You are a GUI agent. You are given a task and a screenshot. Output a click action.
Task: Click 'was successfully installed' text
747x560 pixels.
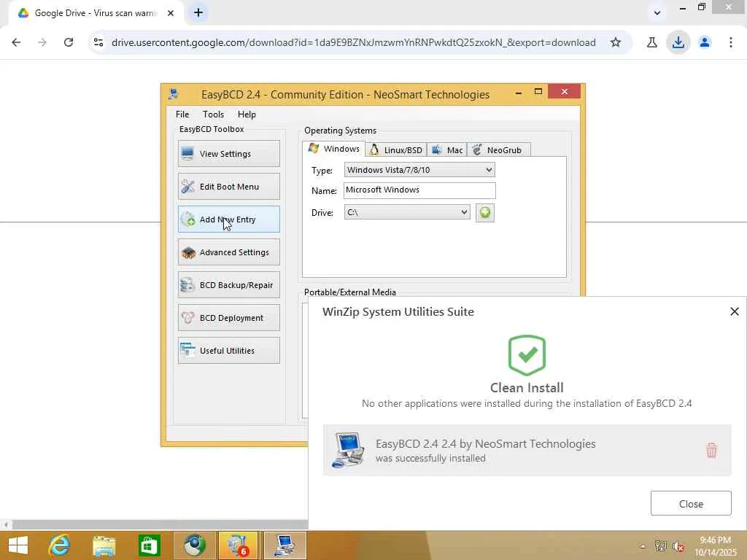click(x=430, y=458)
